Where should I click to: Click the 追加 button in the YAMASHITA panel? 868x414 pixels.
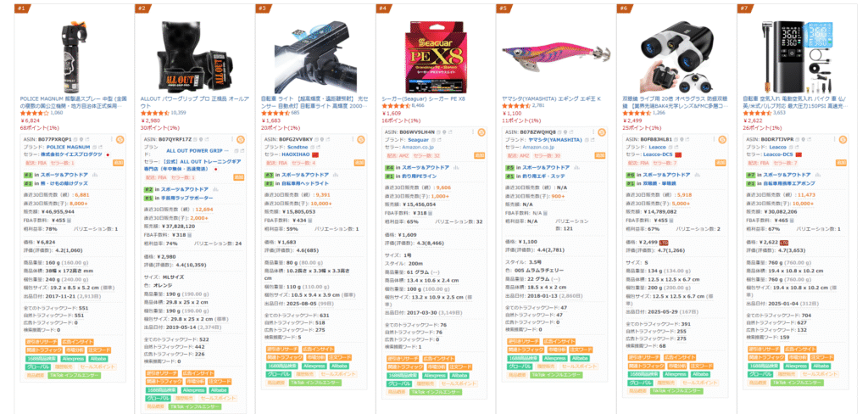600,156
